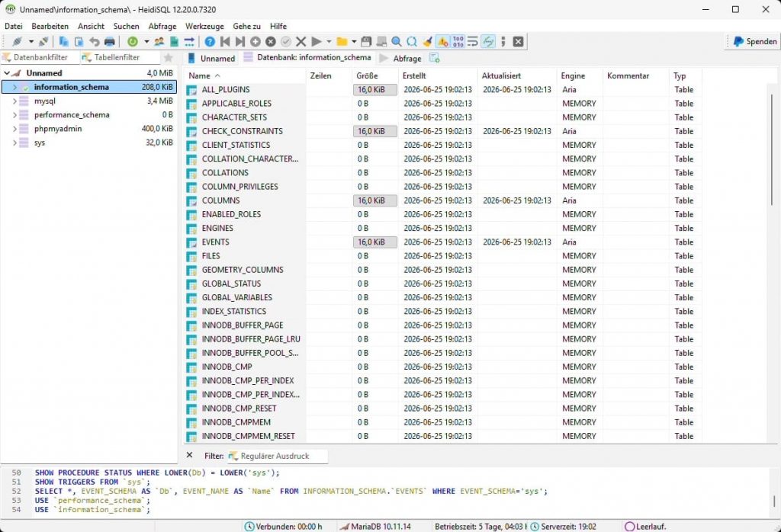
Task: Add a new query tab icon
Action: (434, 58)
